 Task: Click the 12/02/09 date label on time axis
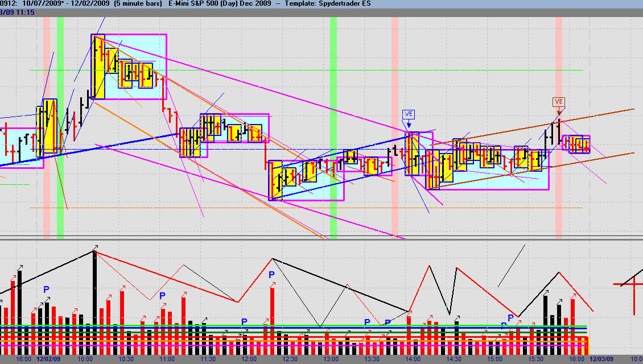click(x=48, y=359)
